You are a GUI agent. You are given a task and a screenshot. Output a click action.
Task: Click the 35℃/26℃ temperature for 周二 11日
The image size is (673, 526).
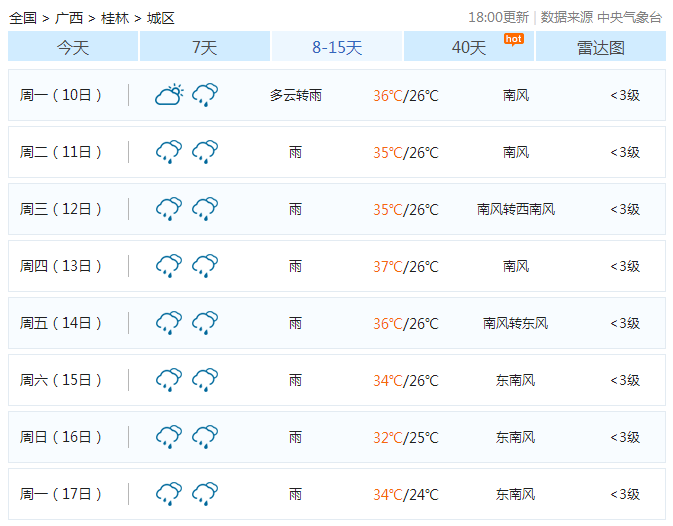[x=406, y=153]
